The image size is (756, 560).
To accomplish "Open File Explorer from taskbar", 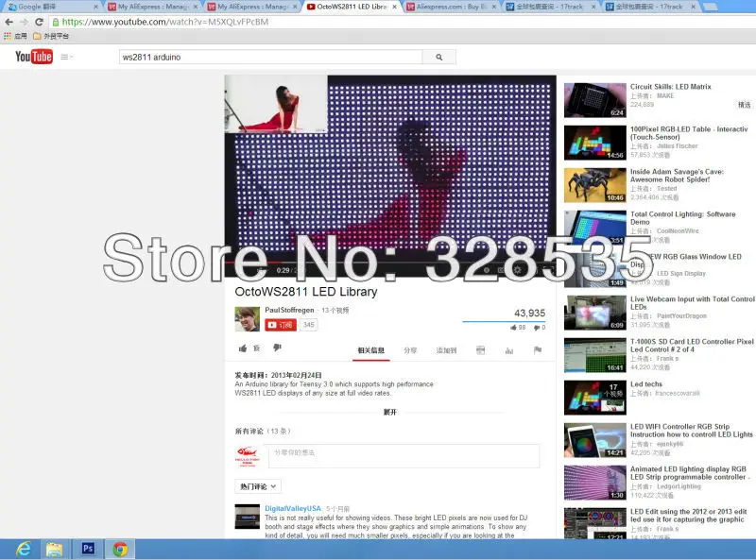I will coord(55,549).
